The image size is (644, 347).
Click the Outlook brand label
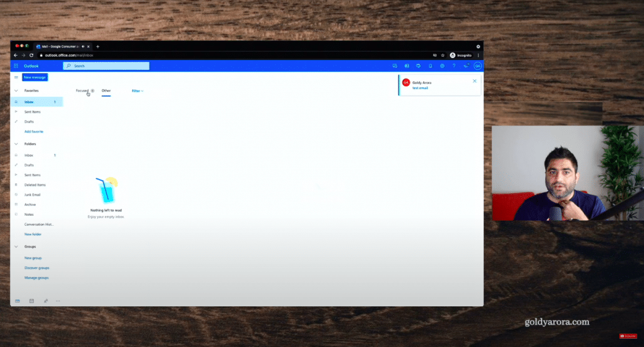(x=31, y=66)
